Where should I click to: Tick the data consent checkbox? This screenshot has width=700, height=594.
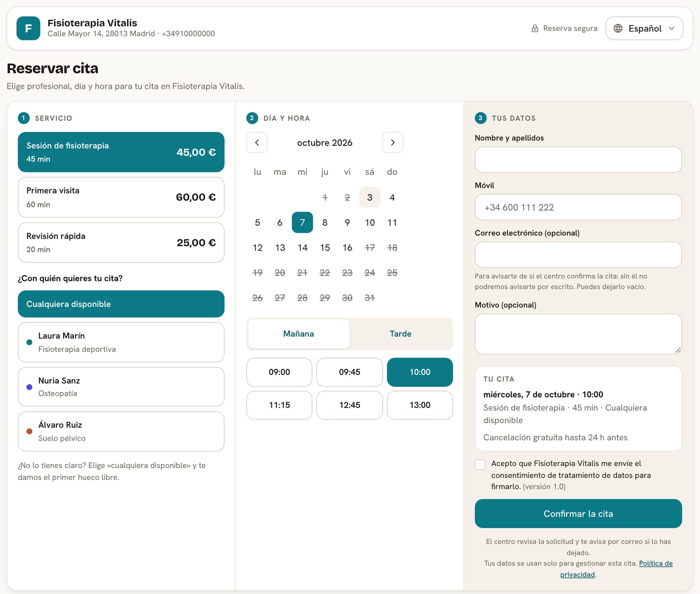coord(480,465)
